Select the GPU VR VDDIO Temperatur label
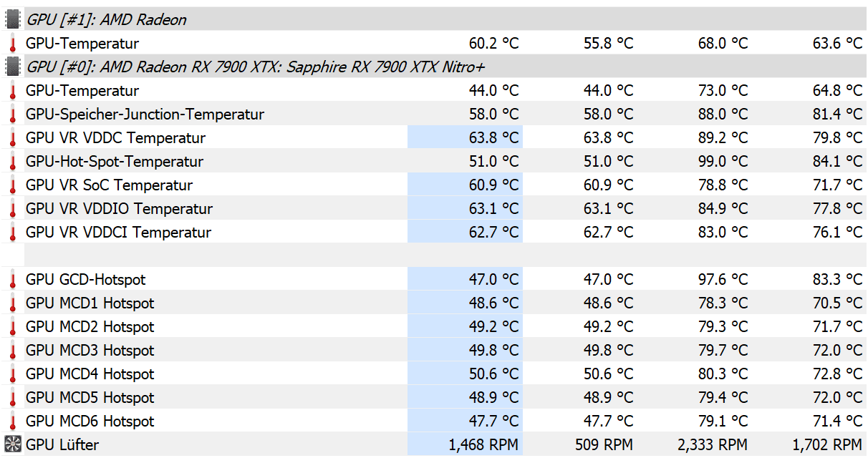This screenshot has height=458, width=868. [119, 209]
